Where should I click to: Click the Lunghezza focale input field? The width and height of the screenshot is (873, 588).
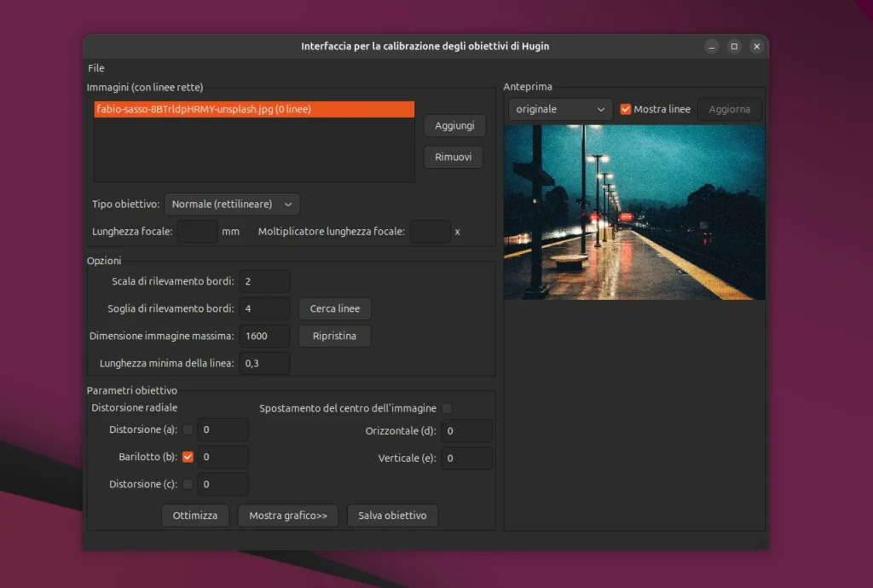(197, 230)
